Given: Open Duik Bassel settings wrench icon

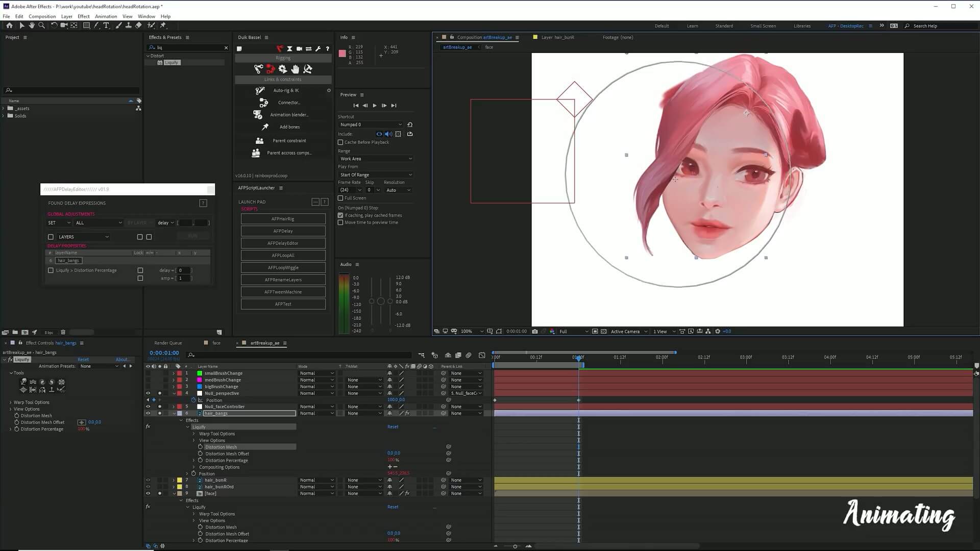Looking at the screenshot, I should click(318, 48).
